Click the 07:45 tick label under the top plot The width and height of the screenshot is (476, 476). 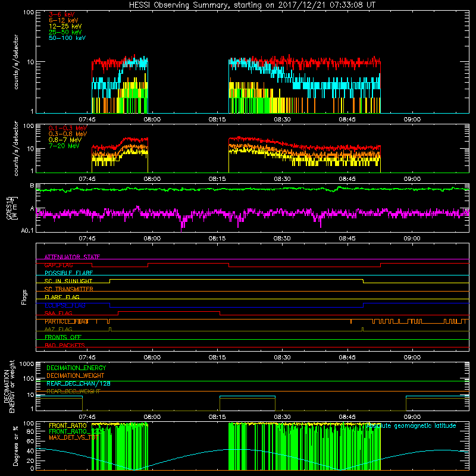87,120
